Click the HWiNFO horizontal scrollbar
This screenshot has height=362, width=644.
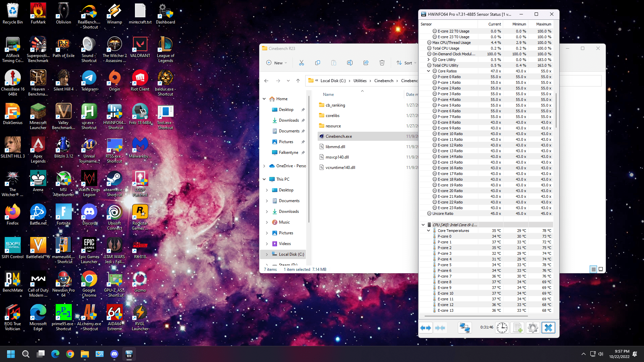(x=476, y=316)
